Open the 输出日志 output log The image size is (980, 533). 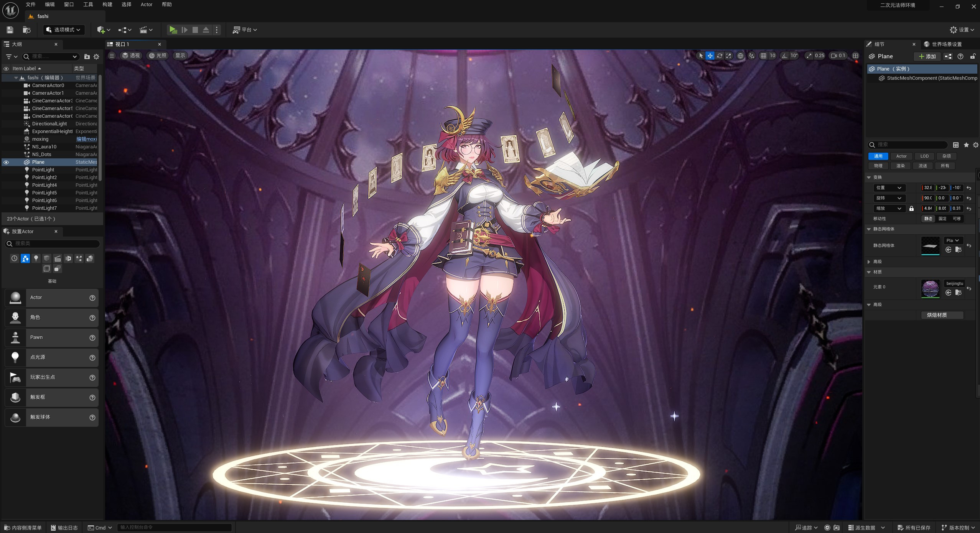click(64, 528)
